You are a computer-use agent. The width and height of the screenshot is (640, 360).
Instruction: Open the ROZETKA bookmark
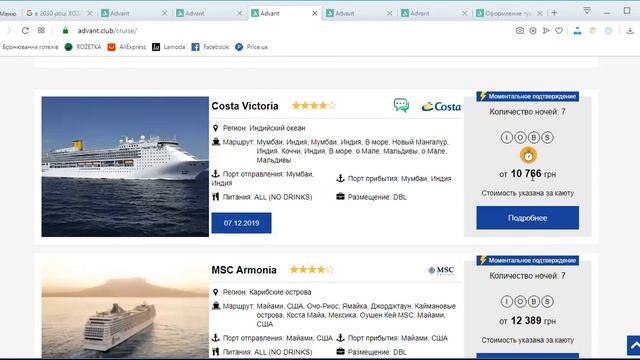pos(83,47)
